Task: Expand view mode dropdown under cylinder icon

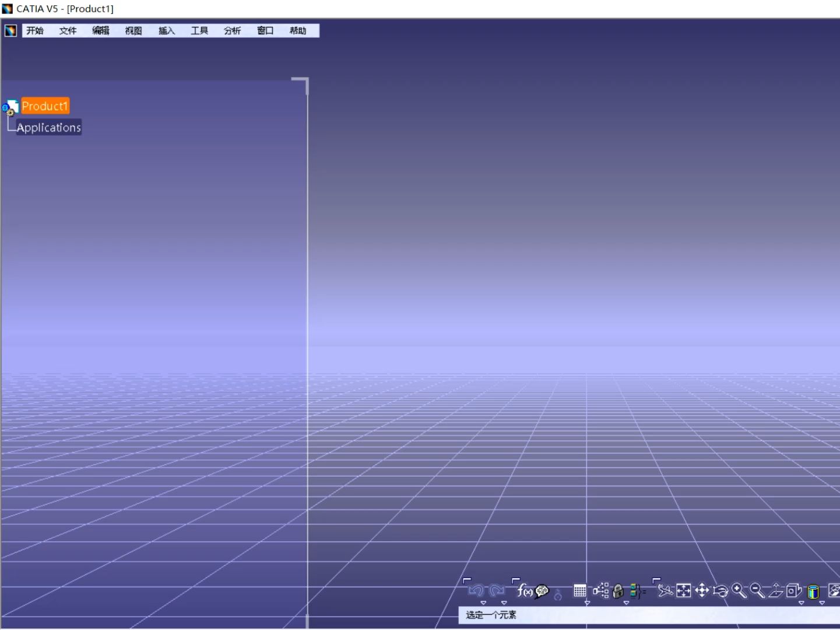Action: click(x=822, y=603)
